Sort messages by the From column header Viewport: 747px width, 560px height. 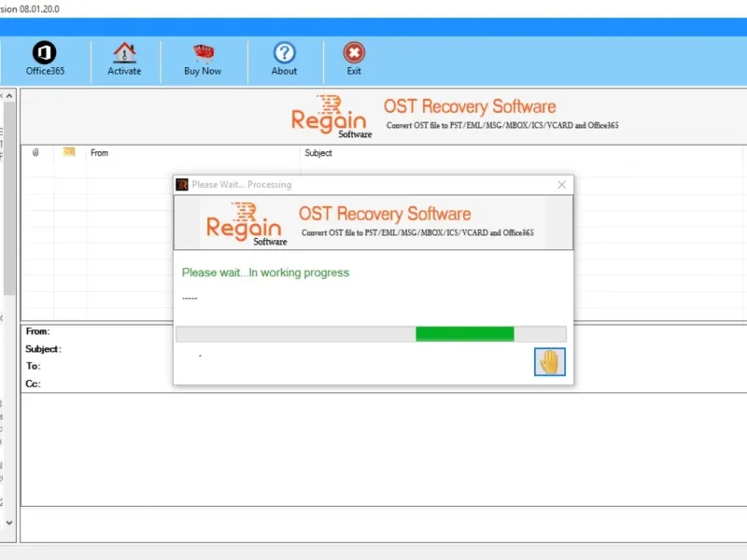coord(99,153)
